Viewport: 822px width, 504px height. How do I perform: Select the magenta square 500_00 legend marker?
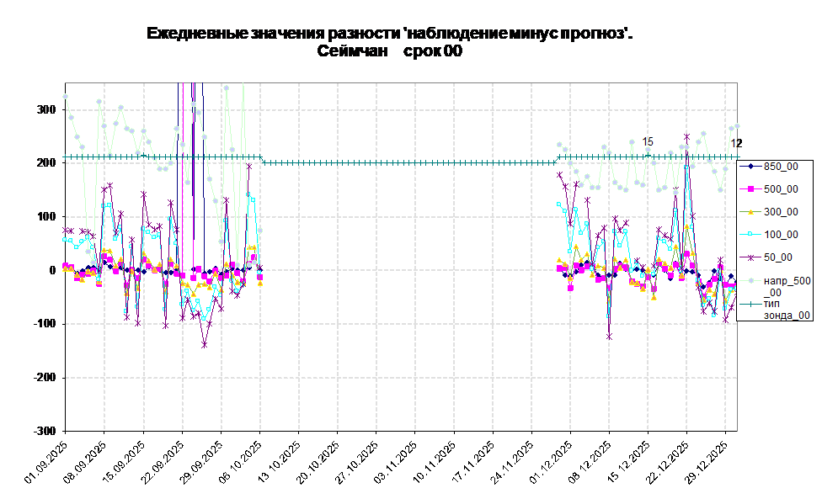tap(750, 189)
